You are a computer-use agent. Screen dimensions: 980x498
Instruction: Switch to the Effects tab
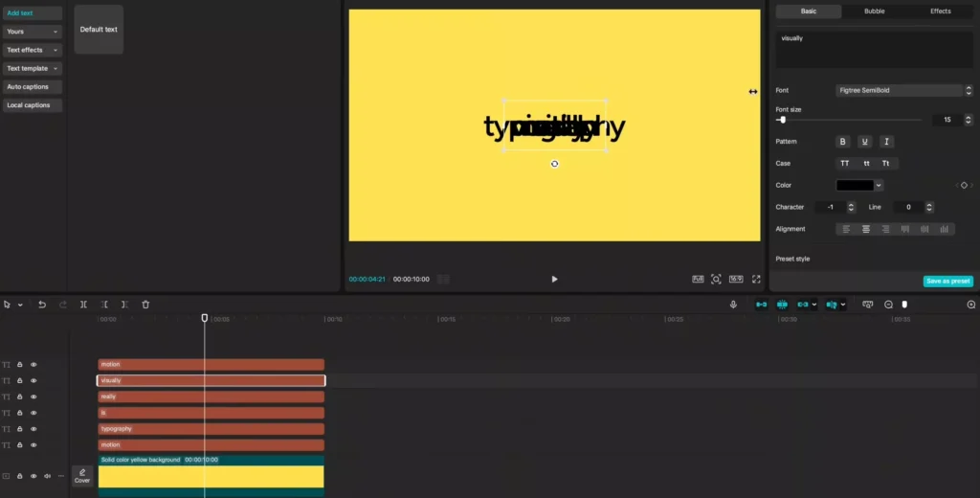pos(940,11)
